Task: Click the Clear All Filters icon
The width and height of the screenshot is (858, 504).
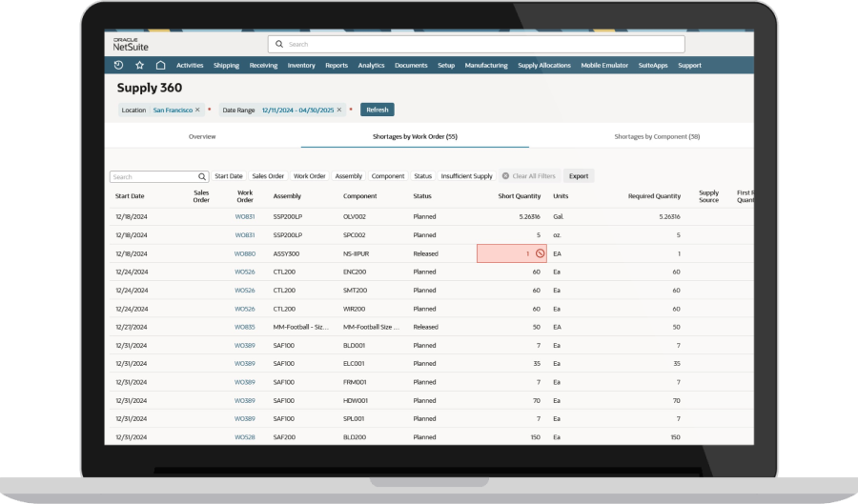Action: [505, 176]
